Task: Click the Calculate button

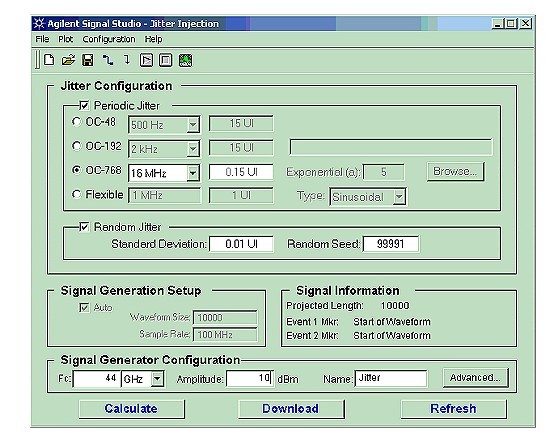Action: [x=131, y=409]
